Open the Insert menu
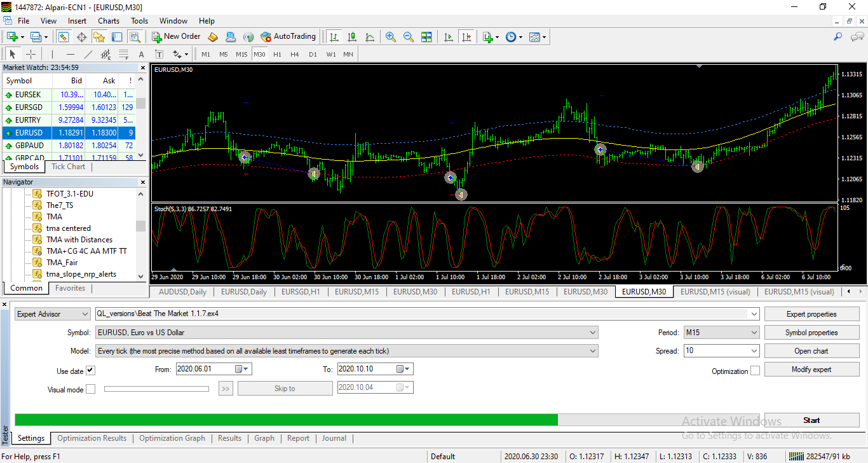This screenshot has height=463, width=868. (x=78, y=21)
